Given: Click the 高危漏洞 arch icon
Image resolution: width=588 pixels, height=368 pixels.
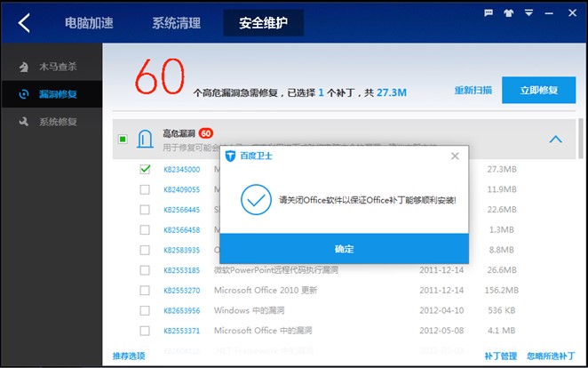Looking at the screenshot, I should tap(145, 139).
